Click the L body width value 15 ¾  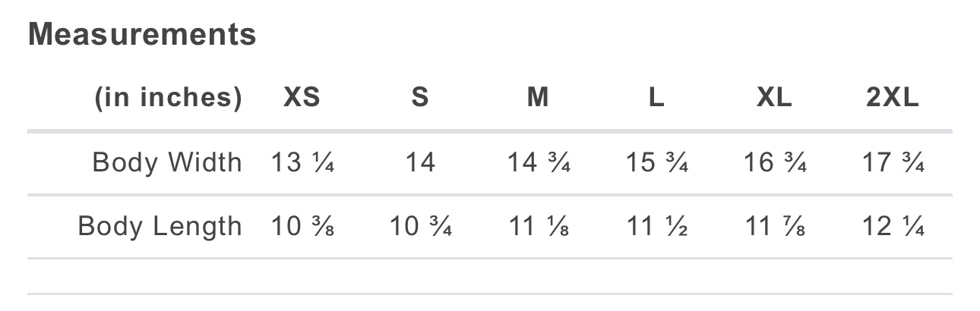coord(656,162)
